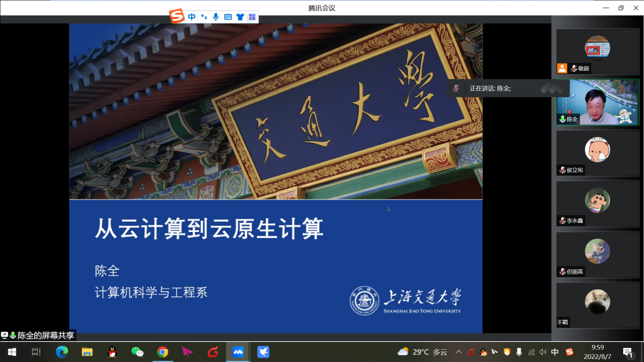The image size is (644, 362).
Task: Open Sogou skin shirt icon
Action: (240, 17)
